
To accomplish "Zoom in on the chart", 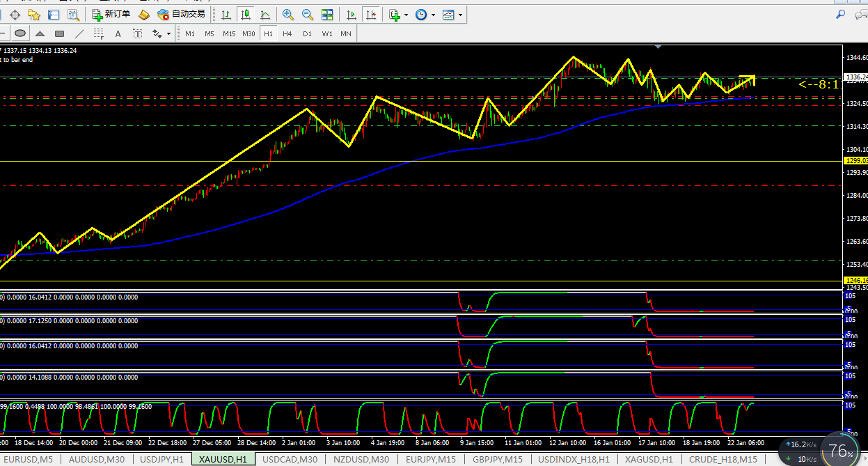I will pyautogui.click(x=288, y=15).
